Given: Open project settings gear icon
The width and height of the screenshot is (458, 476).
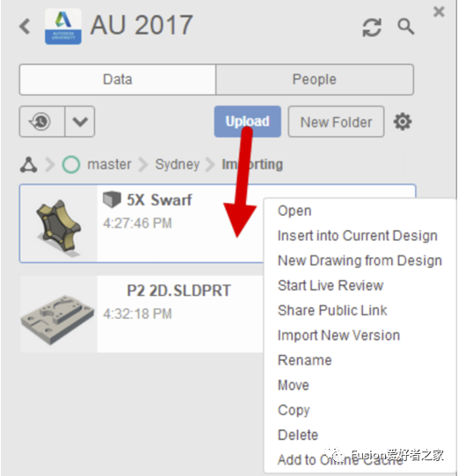Looking at the screenshot, I should point(403,122).
